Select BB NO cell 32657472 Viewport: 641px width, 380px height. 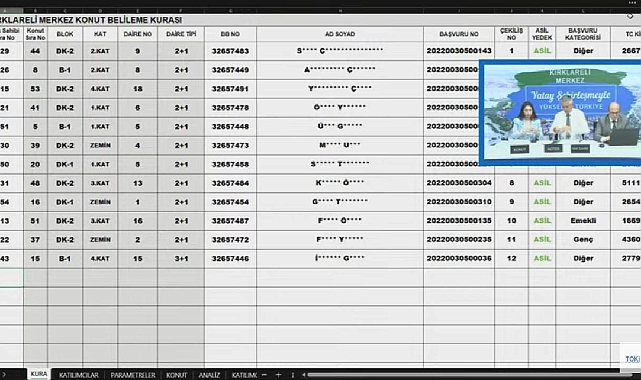(x=231, y=239)
